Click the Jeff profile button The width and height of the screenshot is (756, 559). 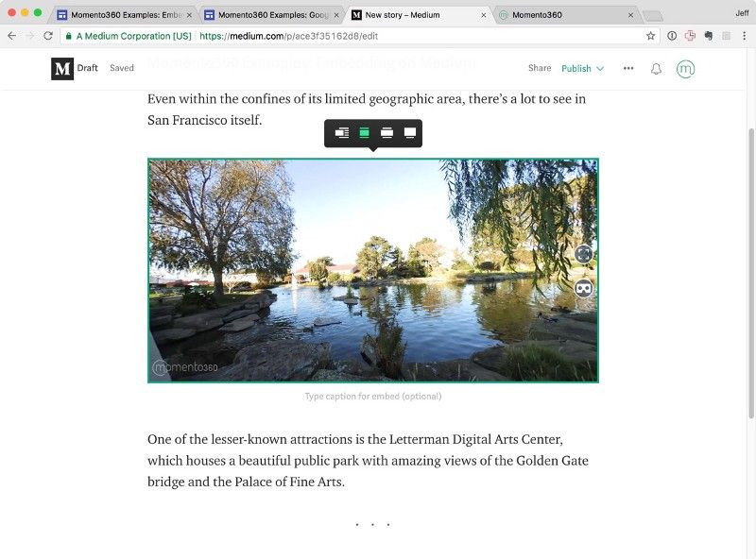(742, 13)
